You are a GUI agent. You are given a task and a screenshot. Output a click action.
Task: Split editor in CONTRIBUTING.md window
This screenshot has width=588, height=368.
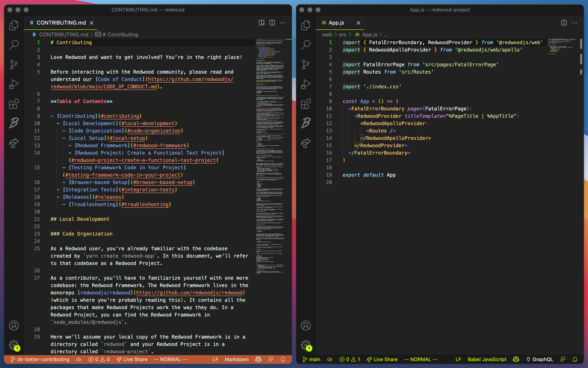272,23
